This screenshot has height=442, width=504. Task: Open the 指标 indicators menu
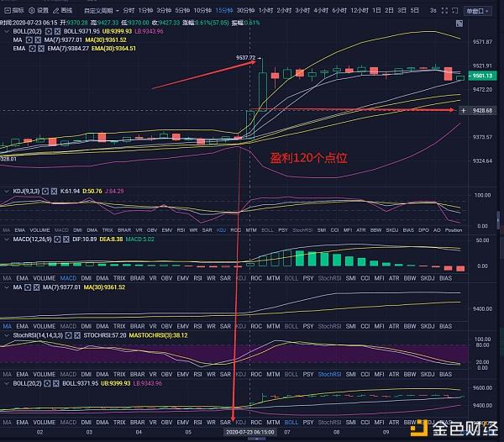pos(13,10)
